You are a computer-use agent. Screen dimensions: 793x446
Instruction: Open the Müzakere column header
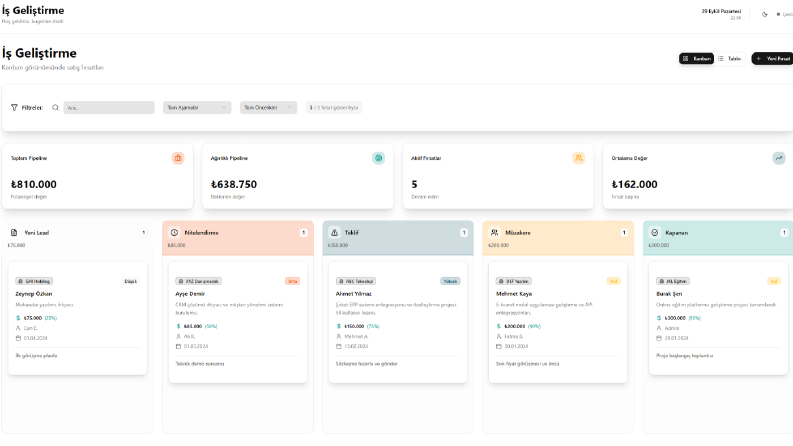(x=558, y=238)
